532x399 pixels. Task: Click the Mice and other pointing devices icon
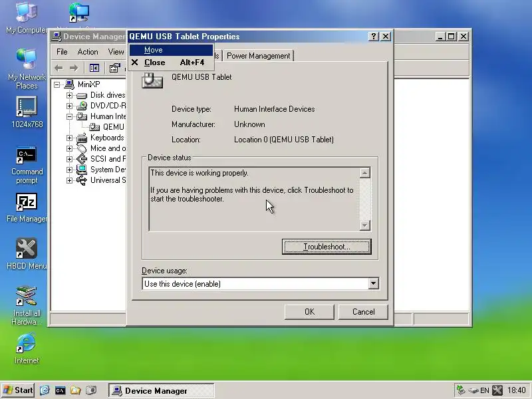tap(82, 148)
